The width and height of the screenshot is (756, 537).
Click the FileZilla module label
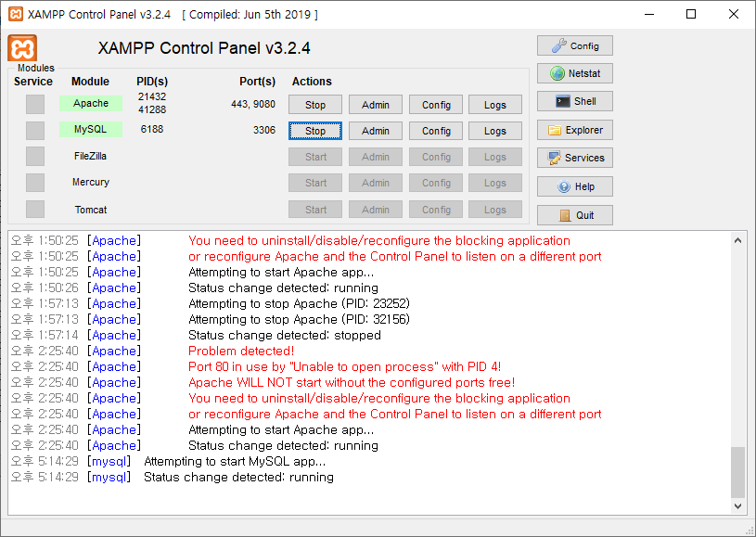point(90,156)
